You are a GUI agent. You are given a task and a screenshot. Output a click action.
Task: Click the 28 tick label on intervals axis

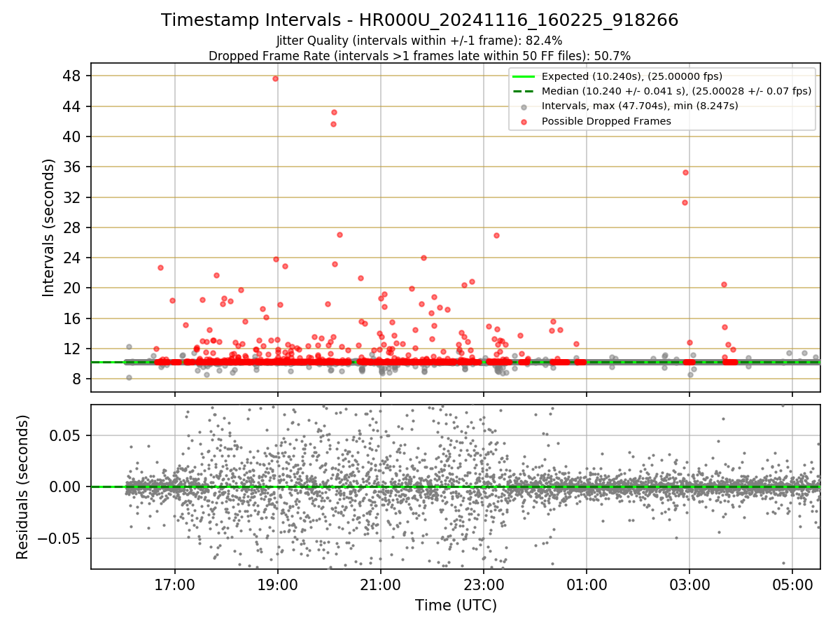click(x=72, y=227)
